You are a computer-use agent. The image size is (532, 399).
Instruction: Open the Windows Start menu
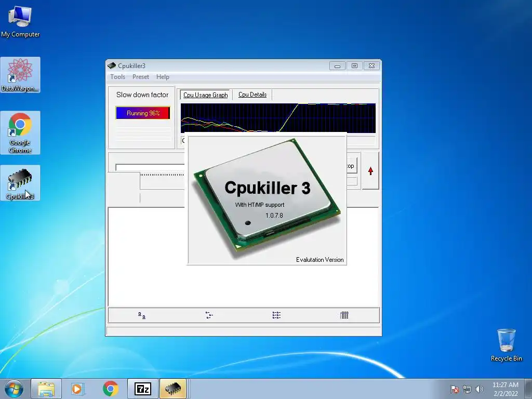[14, 389]
